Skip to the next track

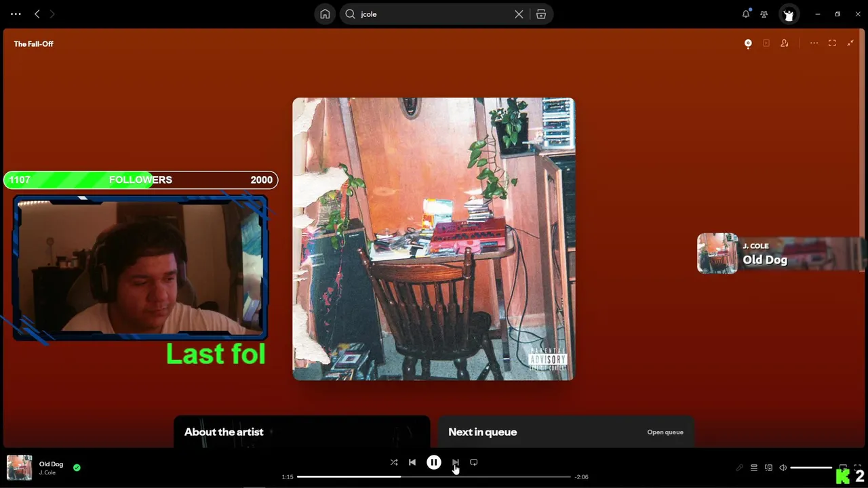point(455,462)
